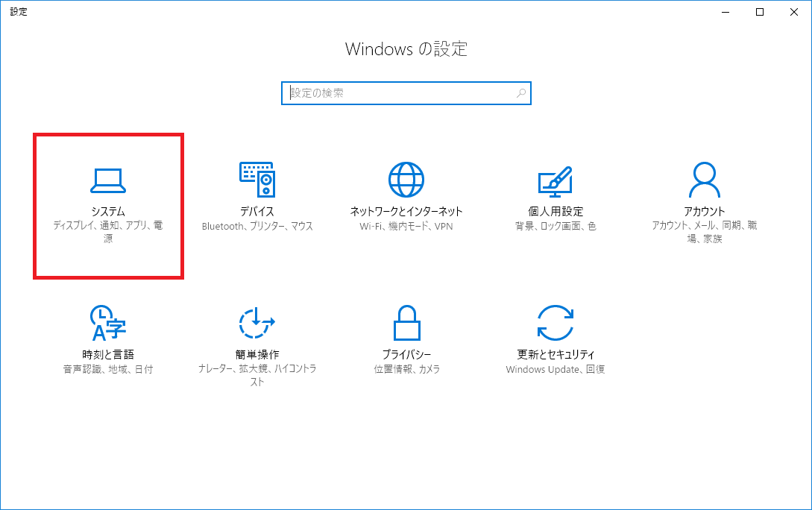Click text ディスプレイ、通知、アプリ、電源
812x510 pixels.
tap(107, 232)
